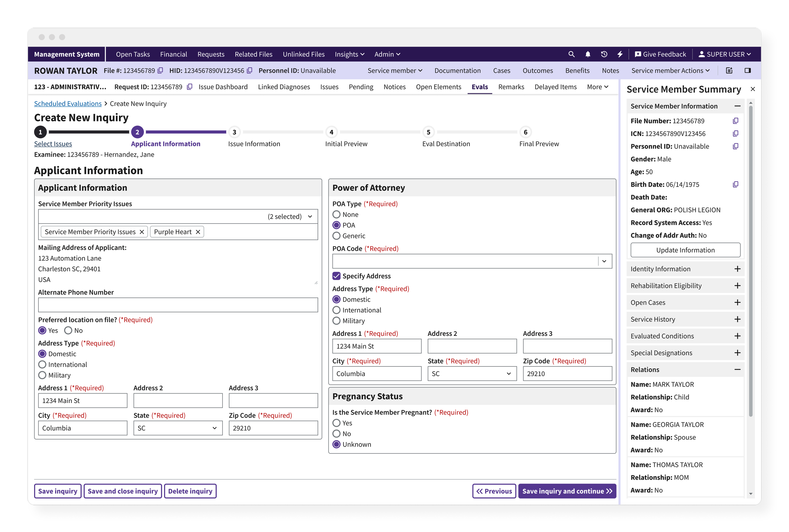Click step 5 circle Eval Destination
This screenshot has width=789, height=532.
[x=429, y=132]
